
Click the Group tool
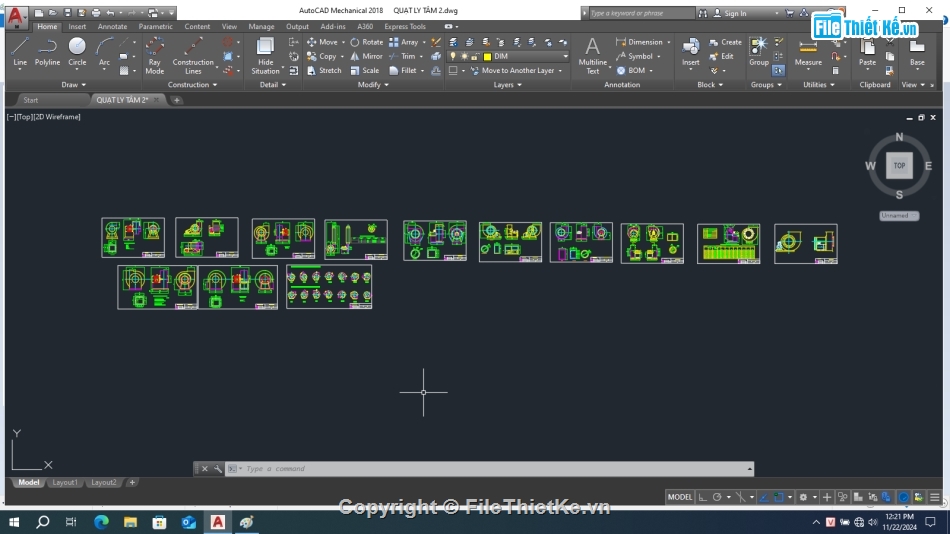tap(759, 52)
